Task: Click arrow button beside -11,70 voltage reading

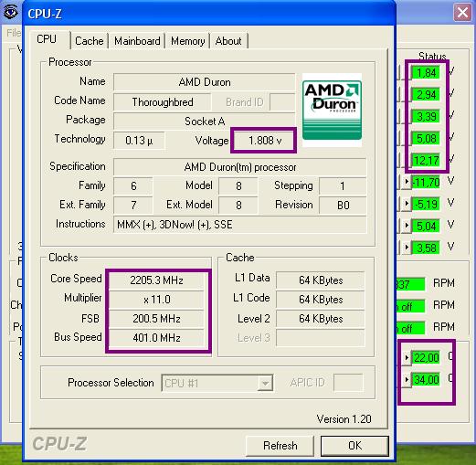Action: tap(407, 182)
